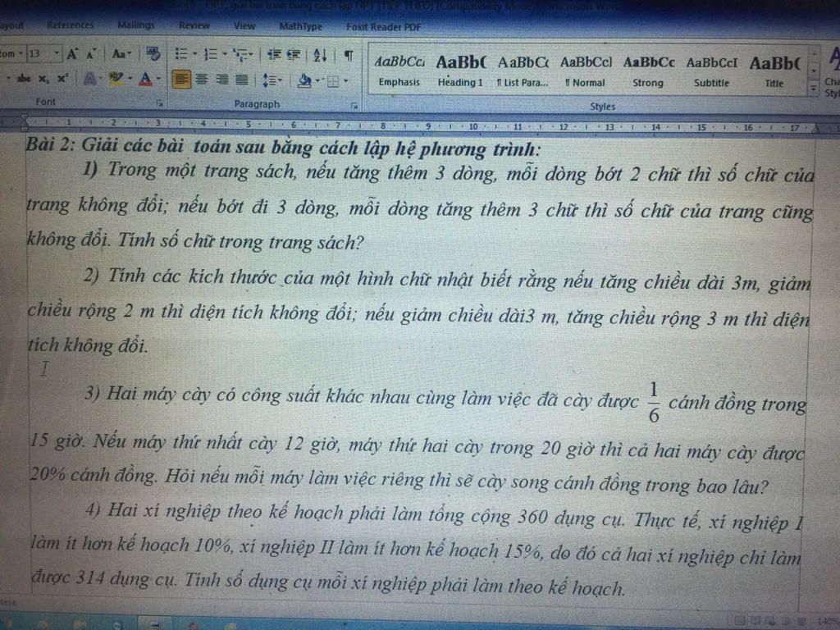This screenshot has height=630, width=840.
Task: Click the heading text 'Bài 2'
Action: pyautogui.click(x=50, y=144)
